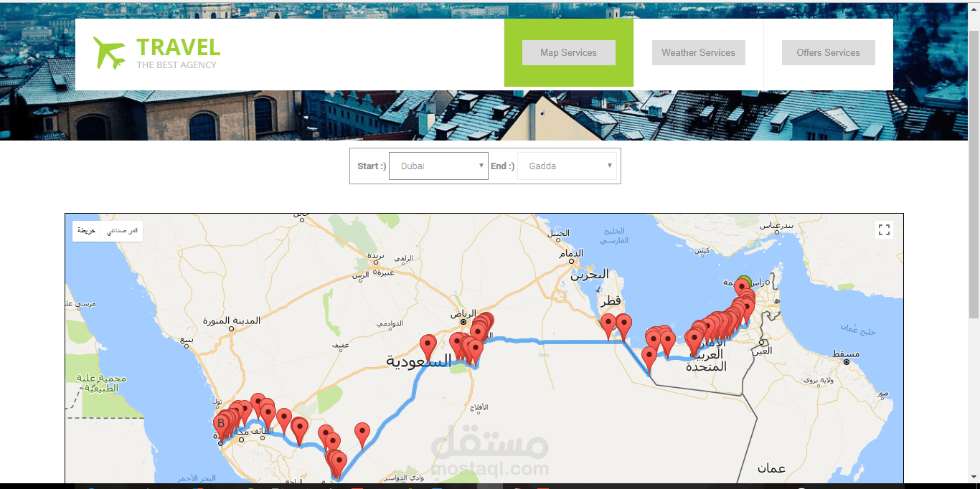Screen dimensions: 980x489
Task: Toggle the map fullscreen icon
Action: click(x=884, y=230)
